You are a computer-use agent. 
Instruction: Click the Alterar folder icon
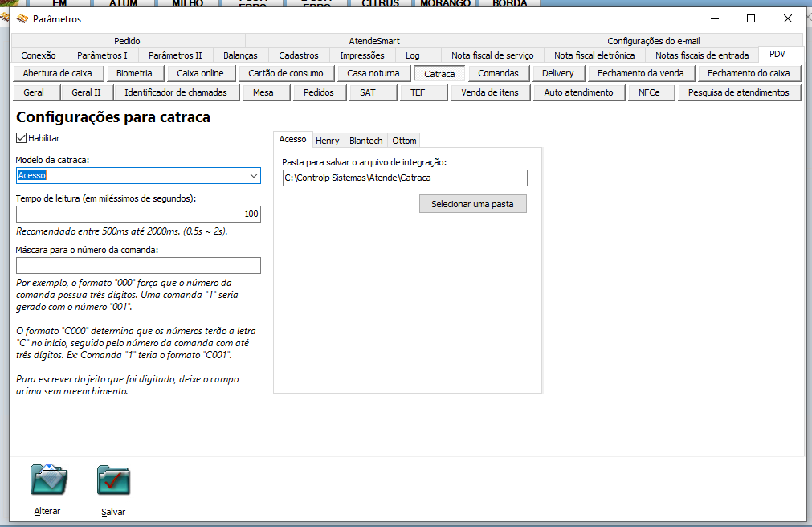click(47, 480)
